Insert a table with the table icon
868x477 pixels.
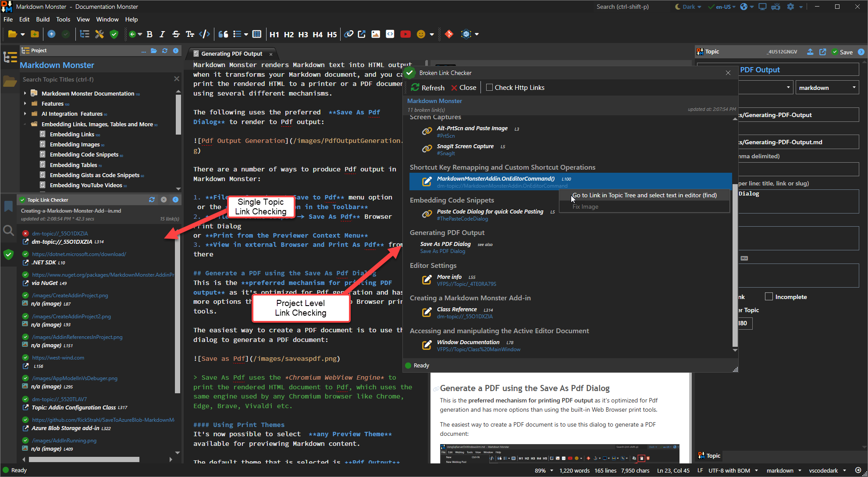257,34
